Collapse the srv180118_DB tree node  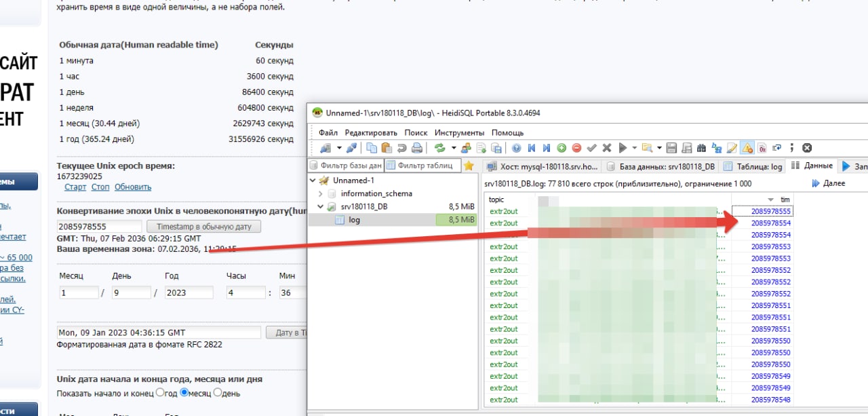tap(320, 206)
